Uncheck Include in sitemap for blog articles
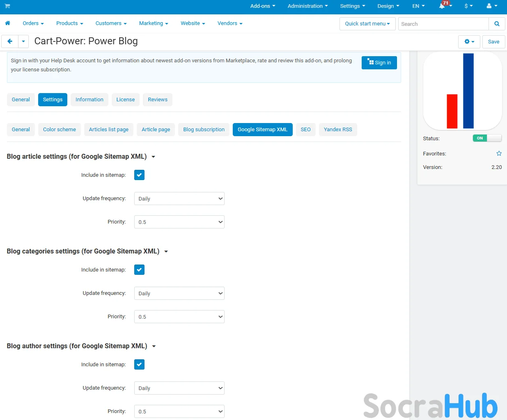 139,175
